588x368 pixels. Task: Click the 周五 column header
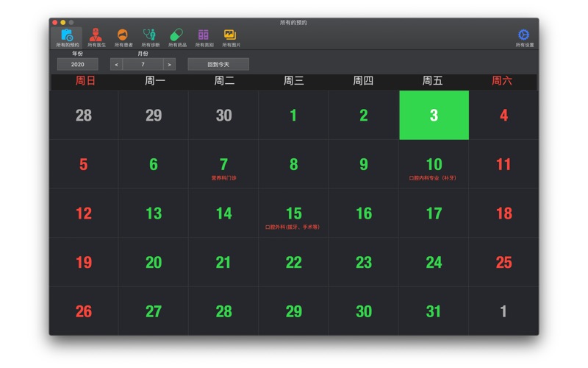(432, 81)
